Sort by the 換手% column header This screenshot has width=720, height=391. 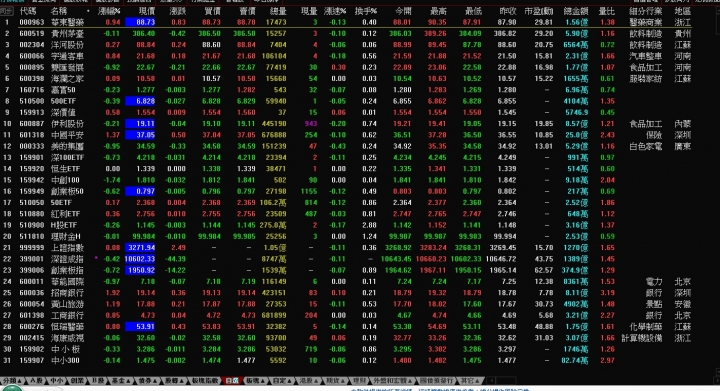pos(366,11)
